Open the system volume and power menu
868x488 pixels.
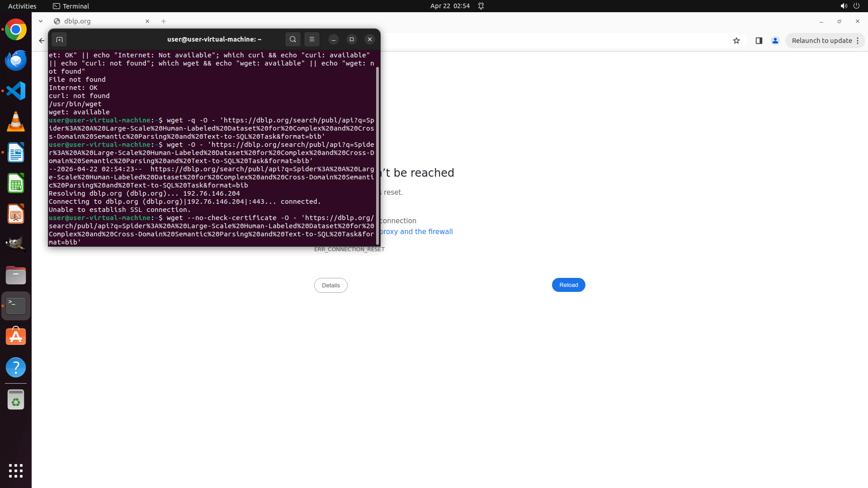(x=849, y=6)
